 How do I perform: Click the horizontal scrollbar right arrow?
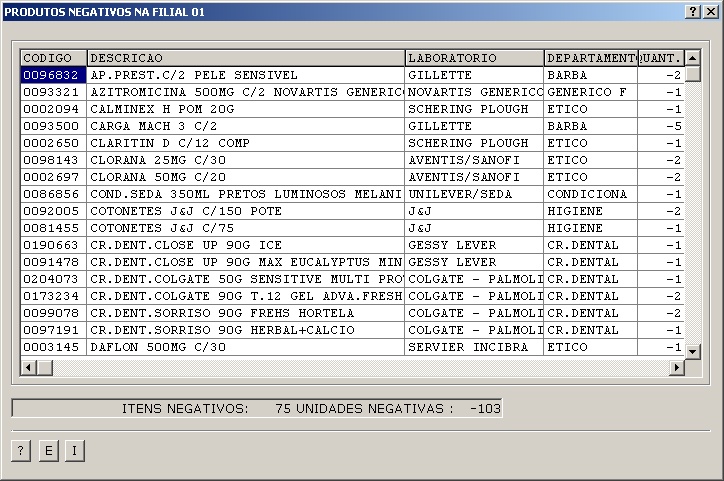click(676, 367)
